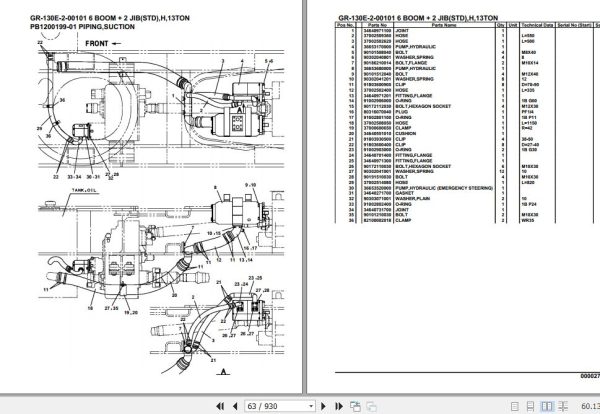Click FITTING,FLANGE in row 13

tap(414, 96)
